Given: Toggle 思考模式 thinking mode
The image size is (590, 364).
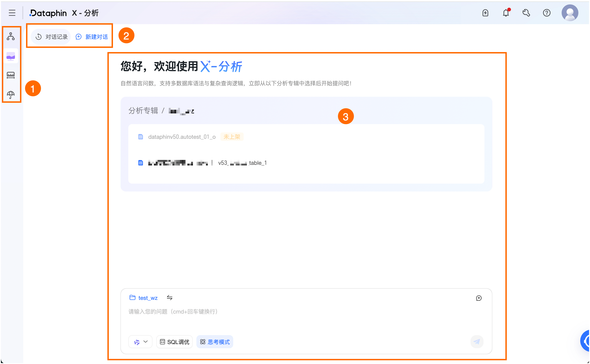Looking at the screenshot, I should click(x=215, y=342).
